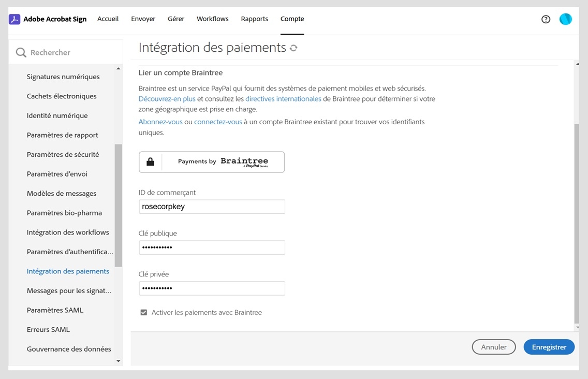The image size is (588, 379).
Task: Click the user profile avatar
Action: [x=565, y=19]
